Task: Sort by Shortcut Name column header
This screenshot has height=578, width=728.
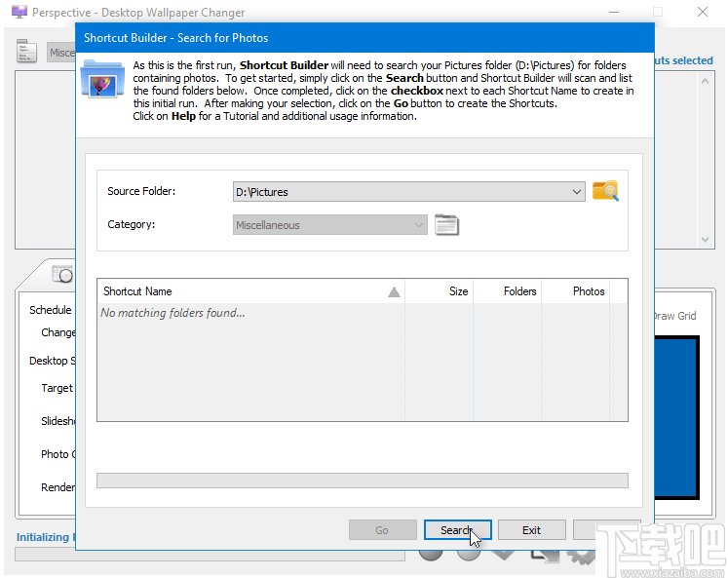Action: pos(250,291)
